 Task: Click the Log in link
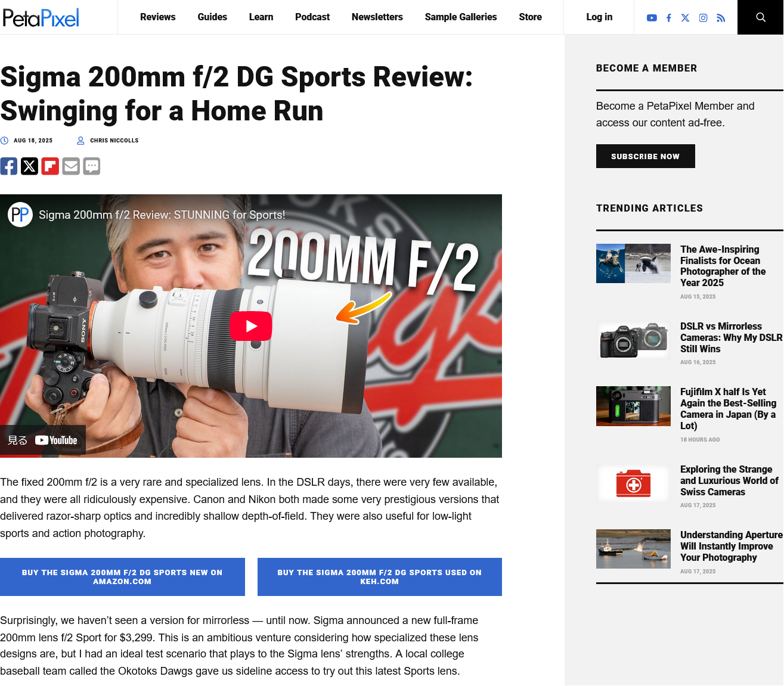tap(599, 17)
